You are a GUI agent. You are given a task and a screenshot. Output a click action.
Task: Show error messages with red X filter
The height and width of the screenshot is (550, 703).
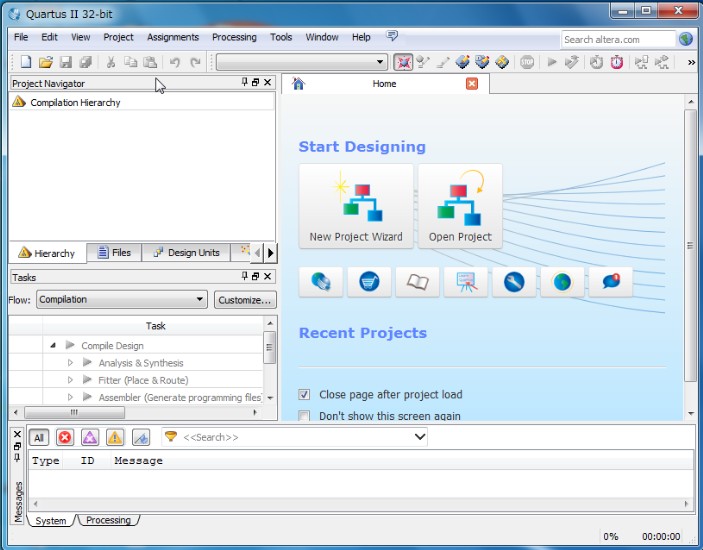(x=65, y=437)
